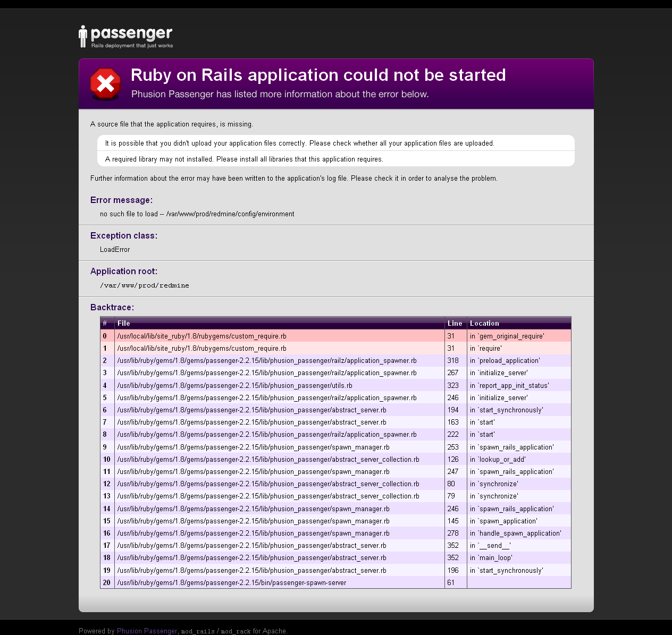Click line number 222 in backtrace
The width and height of the screenshot is (672, 635).
(452, 434)
